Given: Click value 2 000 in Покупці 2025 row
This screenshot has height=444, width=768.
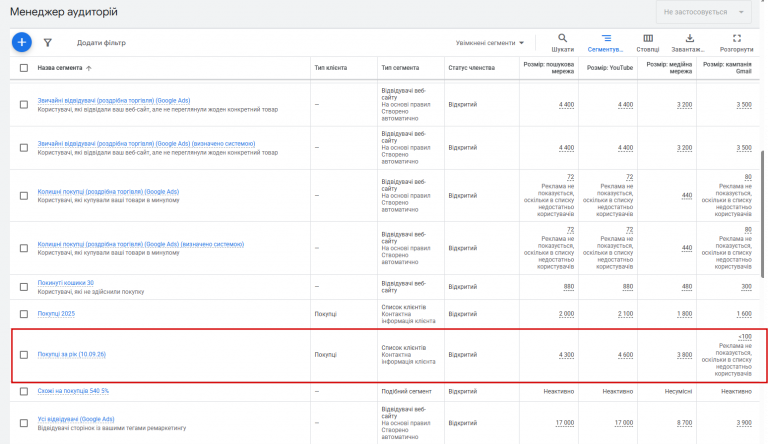Looking at the screenshot, I should click(x=566, y=314).
